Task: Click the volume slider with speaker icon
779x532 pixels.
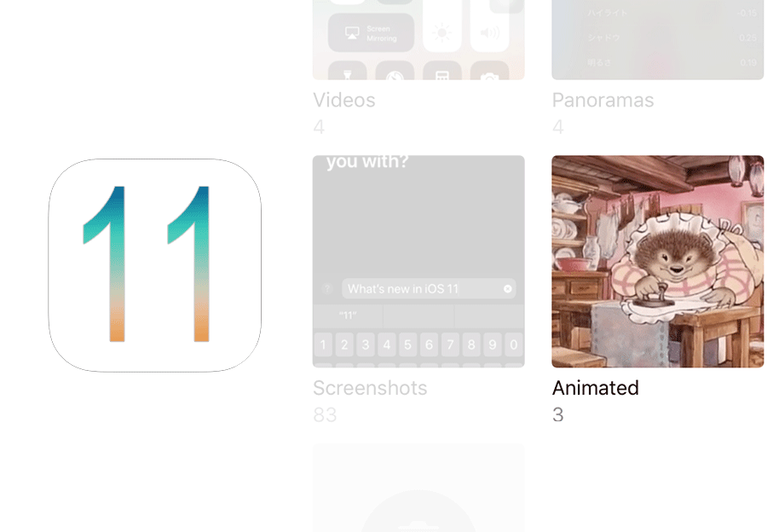Action: coord(490,26)
